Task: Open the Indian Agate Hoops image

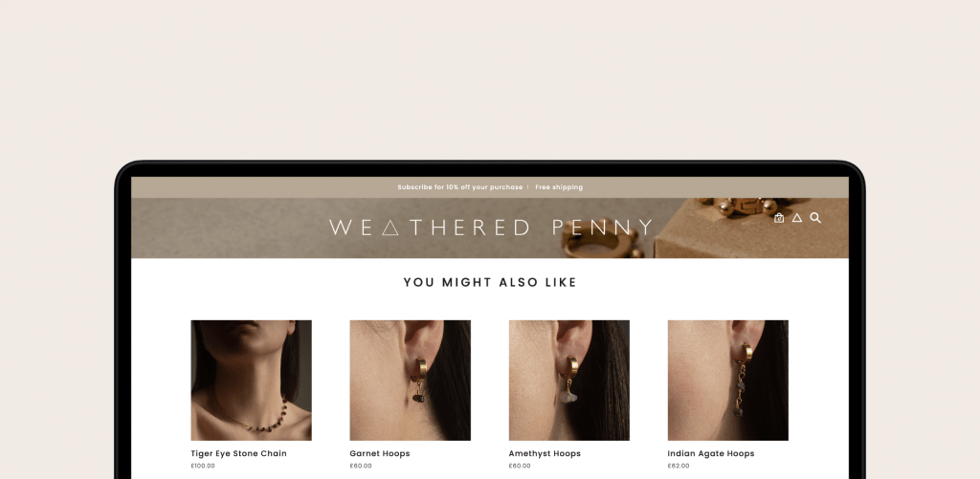Action: [x=727, y=381]
